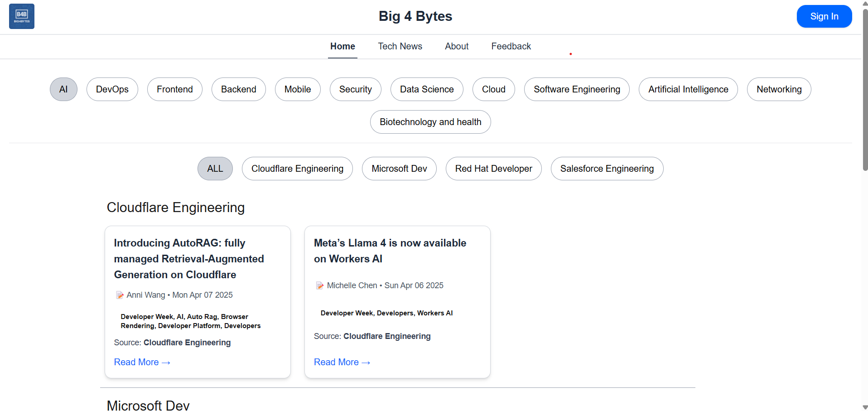Click the Big 4 Bytes logo icon
The height and width of the screenshot is (411, 868).
tap(22, 16)
